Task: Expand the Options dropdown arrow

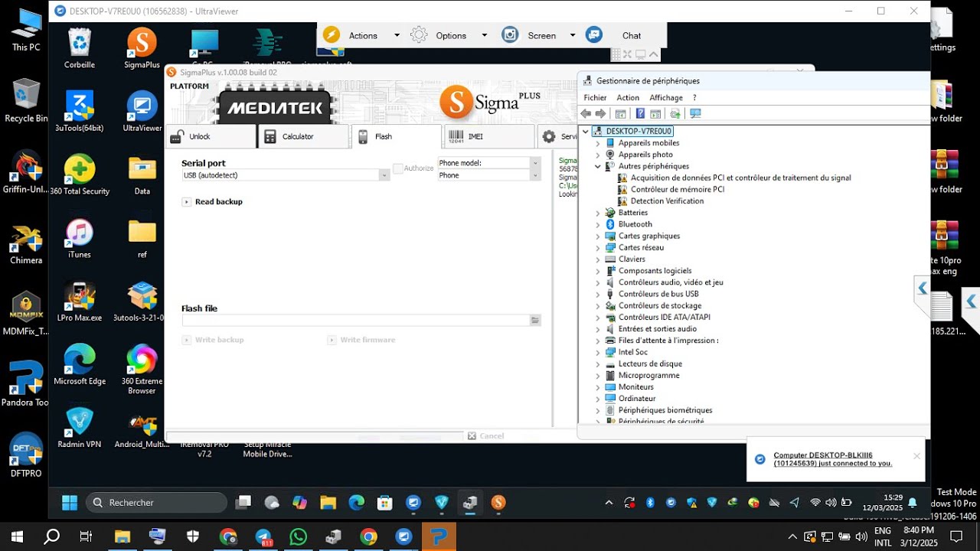Action: click(x=484, y=35)
